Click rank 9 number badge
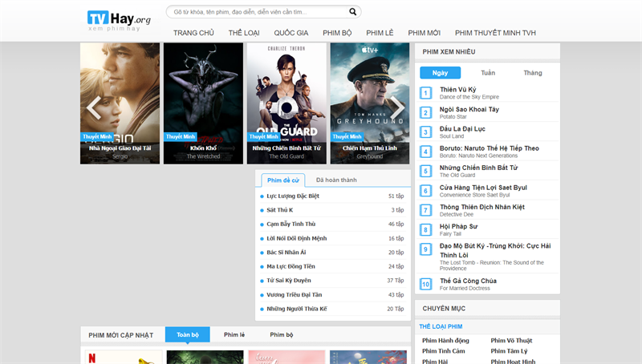Image resolution: width=642 pixels, height=364 pixels. click(425, 249)
